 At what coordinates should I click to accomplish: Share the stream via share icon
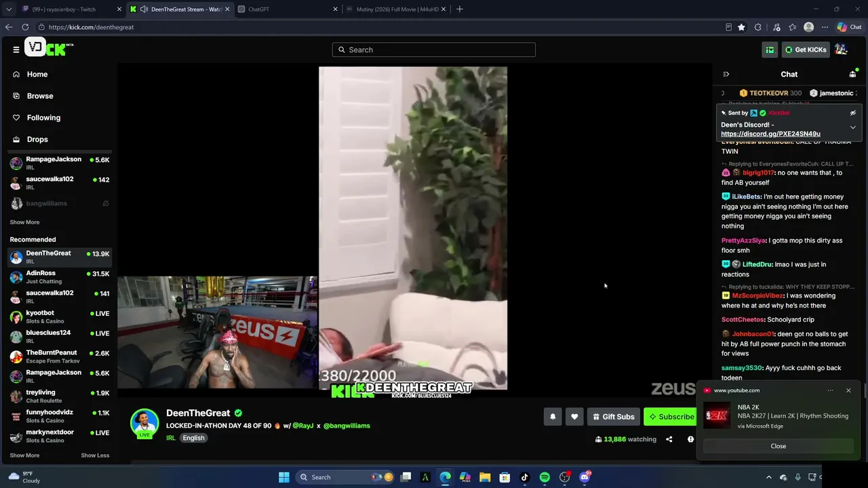click(669, 439)
